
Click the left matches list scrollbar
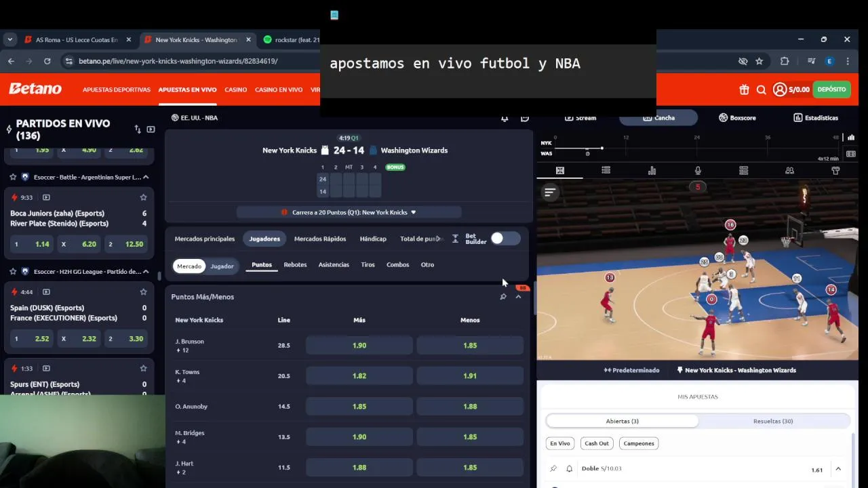pyautogui.click(x=159, y=276)
